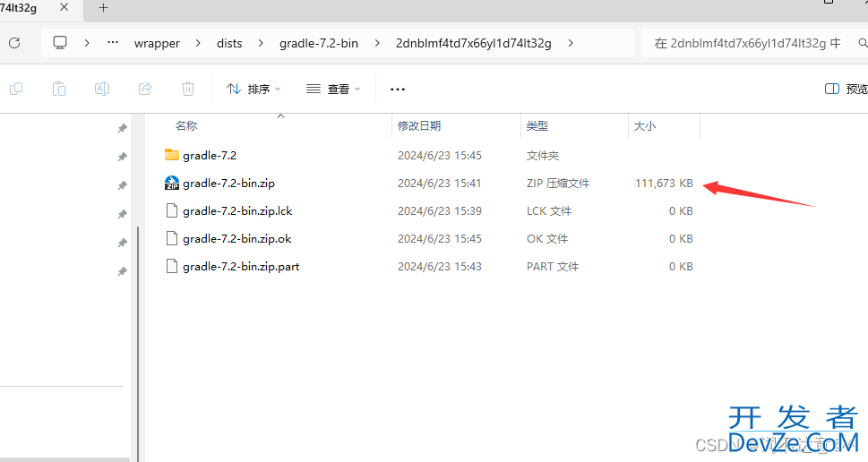Click the 2024/6/23 15:39 date cell
The width and height of the screenshot is (868, 462).
[x=440, y=210]
